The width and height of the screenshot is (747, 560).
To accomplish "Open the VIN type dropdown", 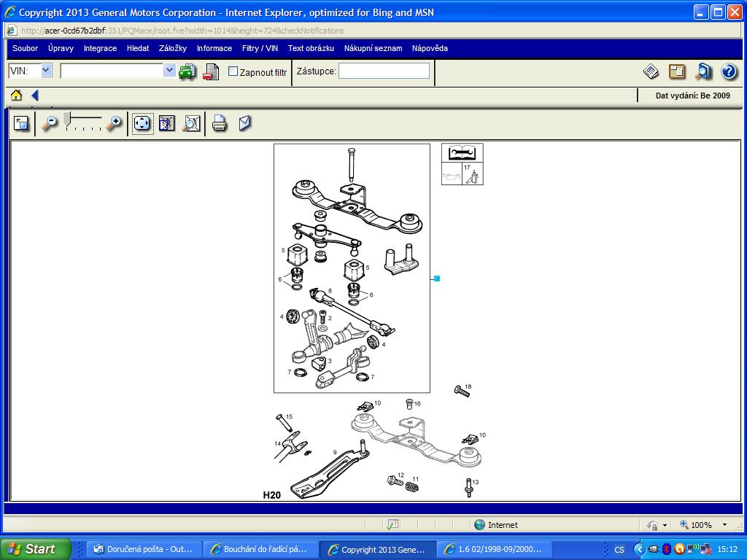I will 46,71.
